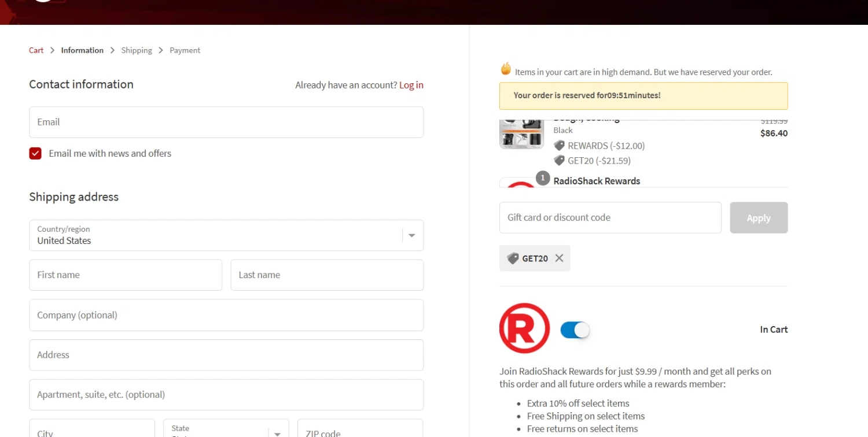Go back to Cart breadcrumb
The image size is (868, 437).
click(36, 50)
